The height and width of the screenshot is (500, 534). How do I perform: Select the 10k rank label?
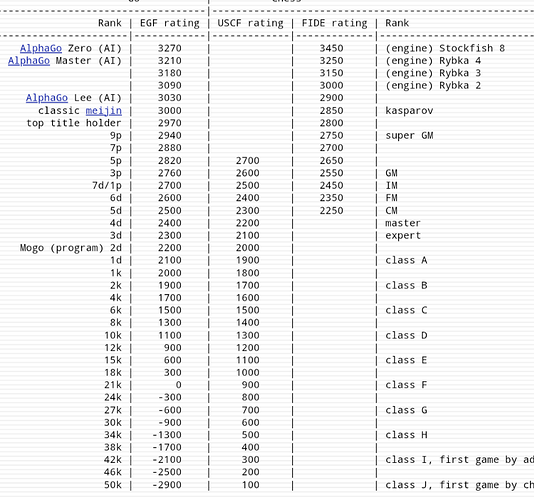coord(113,335)
